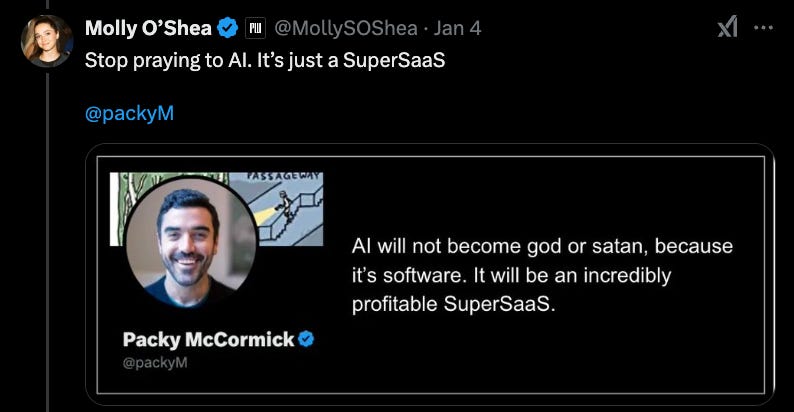Click the square affiliate badge beside Molly's name
The height and width of the screenshot is (412, 794).
[255, 28]
